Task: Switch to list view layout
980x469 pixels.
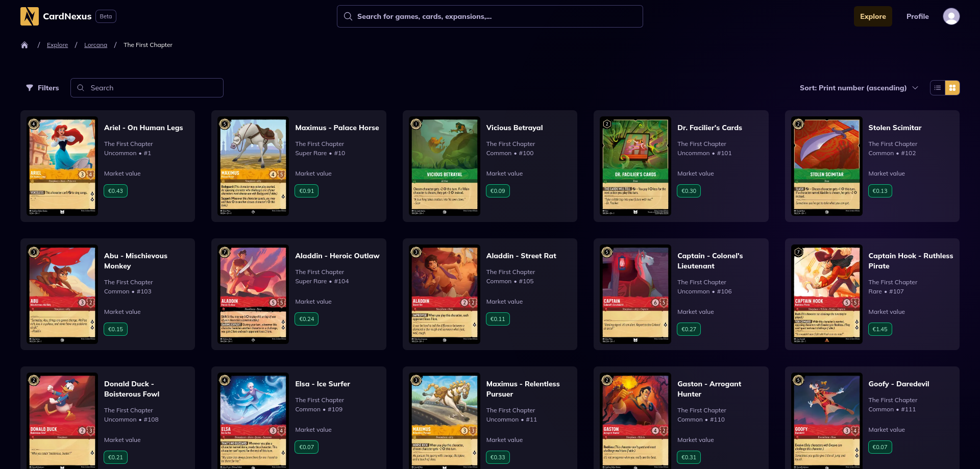Action: 938,88
